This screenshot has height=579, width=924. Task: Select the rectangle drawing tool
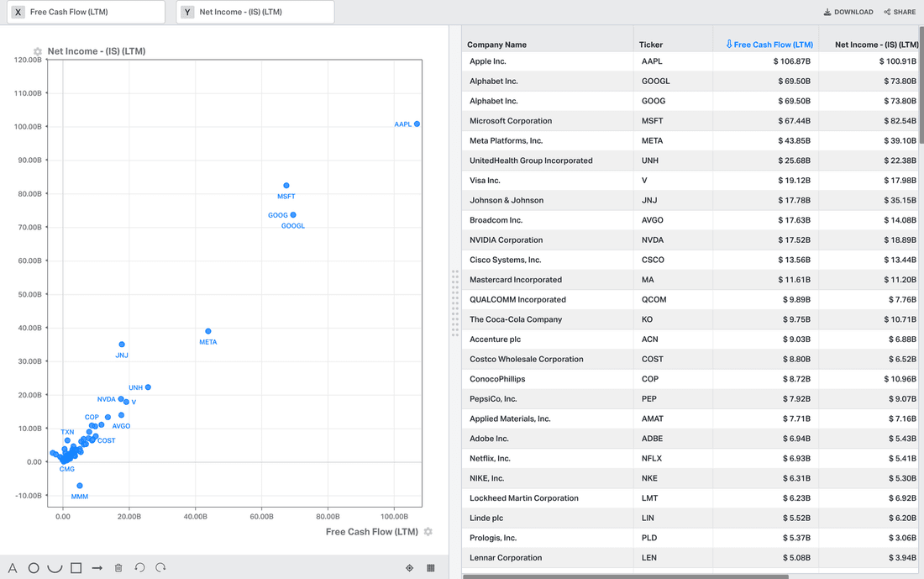coord(76,568)
